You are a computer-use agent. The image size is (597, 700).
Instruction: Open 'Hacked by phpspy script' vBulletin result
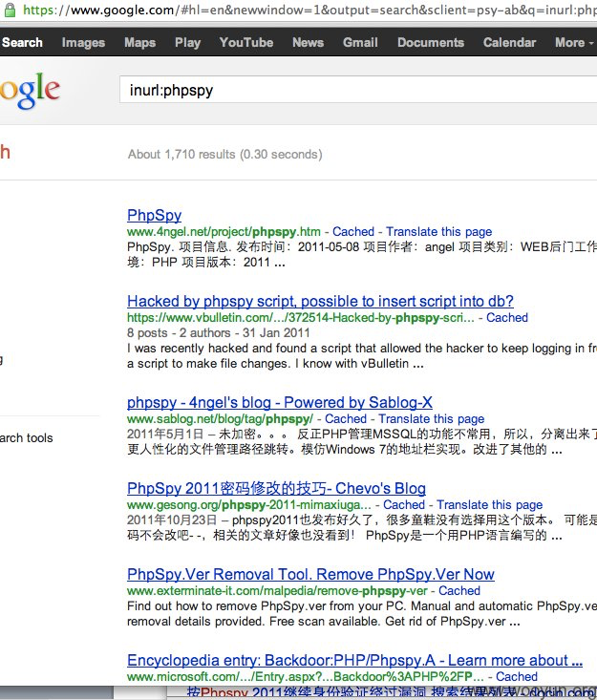(x=320, y=300)
